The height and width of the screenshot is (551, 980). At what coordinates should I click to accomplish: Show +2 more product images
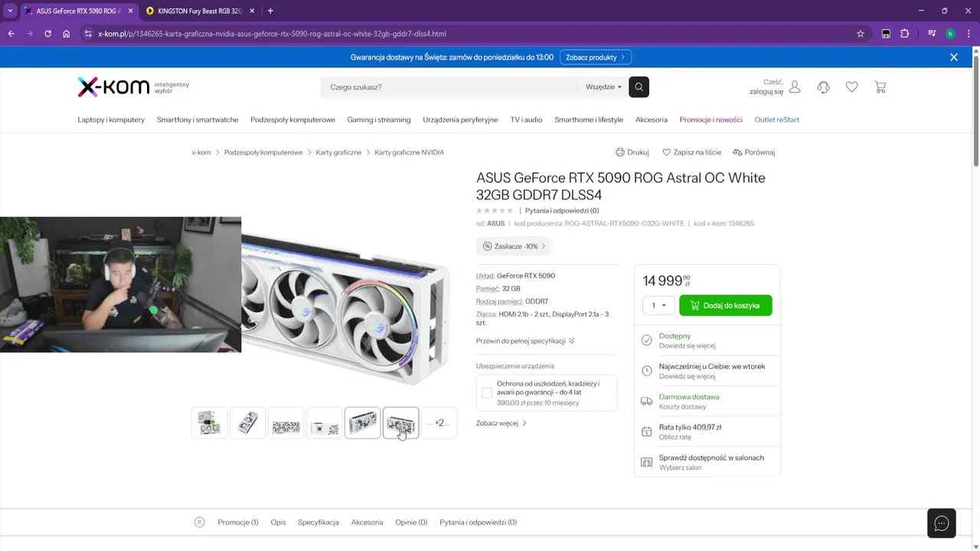click(x=439, y=423)
